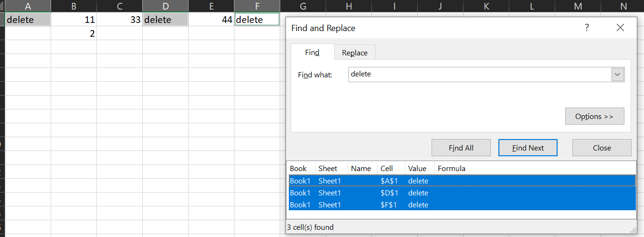Click the Value column header in results
The image size is (644, 237).
pyautogui.click(x=420, y=168)
